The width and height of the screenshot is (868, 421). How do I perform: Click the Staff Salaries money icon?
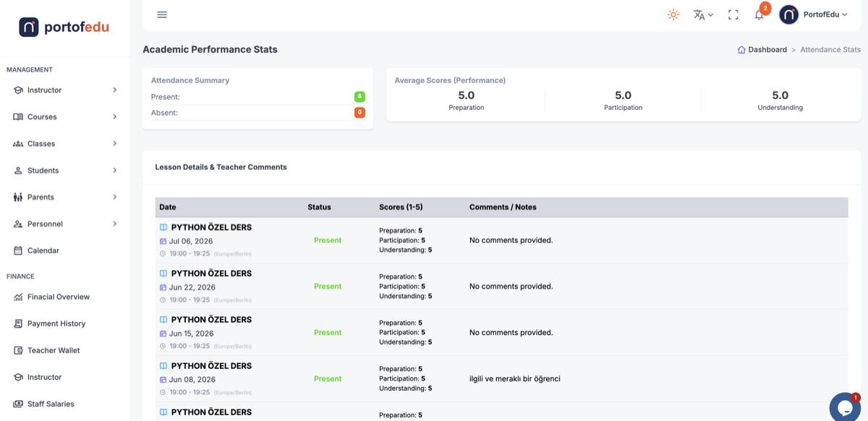click(x=18, y=404)
